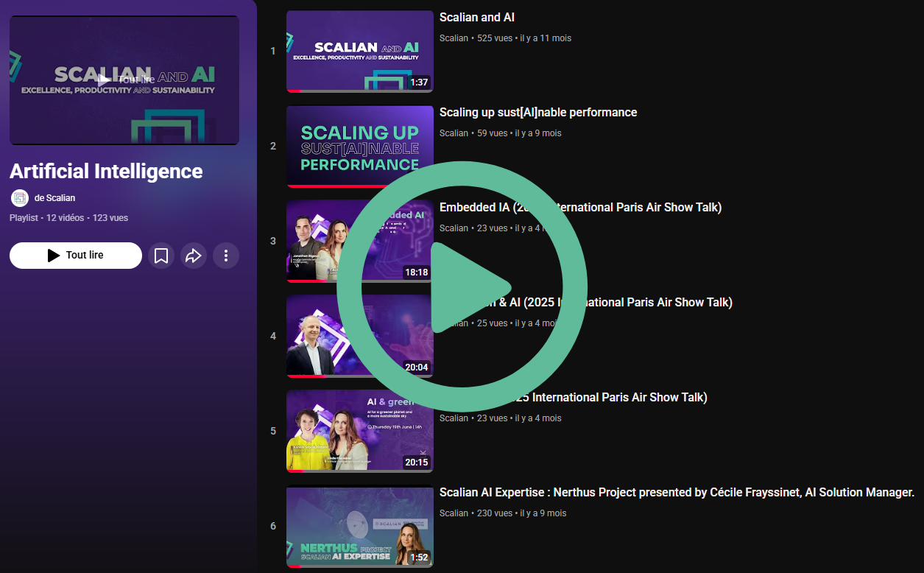
Task: Open the Nerthus Project video thumbnail
Action: 359,527
